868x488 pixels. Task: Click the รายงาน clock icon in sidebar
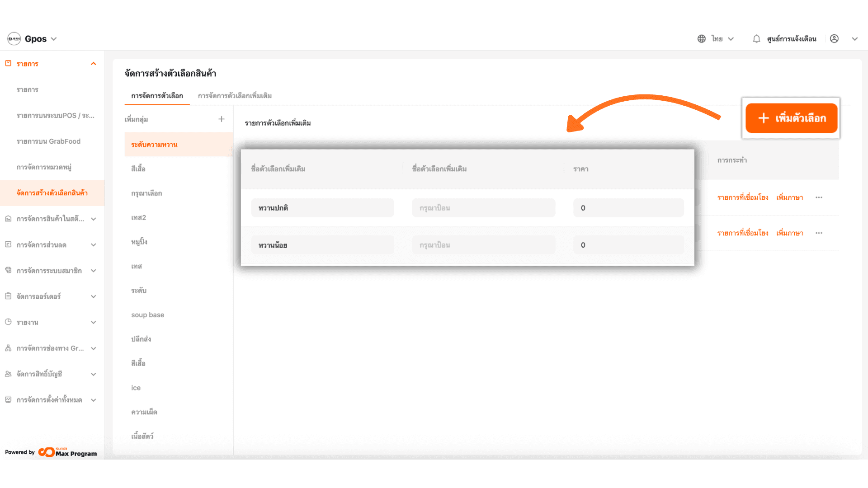(8, 322)
